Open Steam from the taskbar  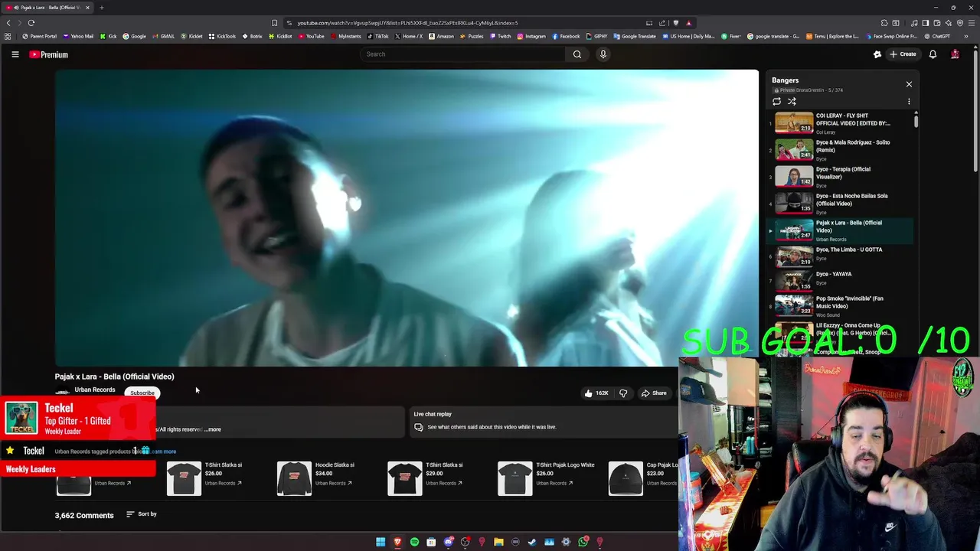(532, 542)
